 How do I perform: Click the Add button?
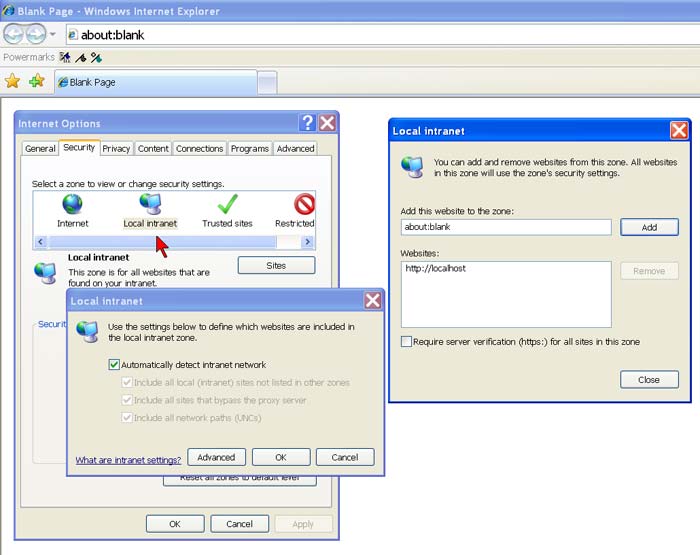[649, 227]
